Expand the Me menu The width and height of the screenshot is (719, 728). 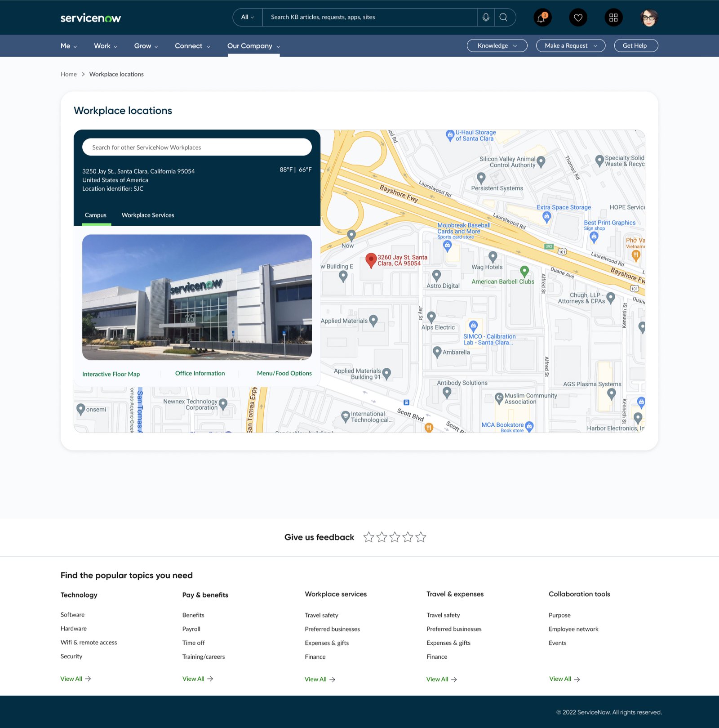(x=69, y=46)
